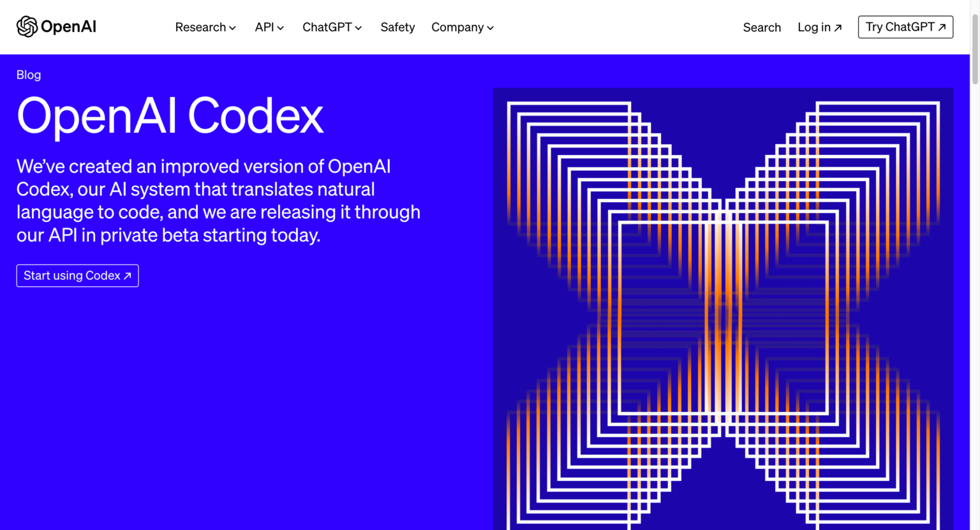The height and width of the screenshot is (530, 980).
Task: Click the OpenAI wordmark text
Action: click(68, 27)
